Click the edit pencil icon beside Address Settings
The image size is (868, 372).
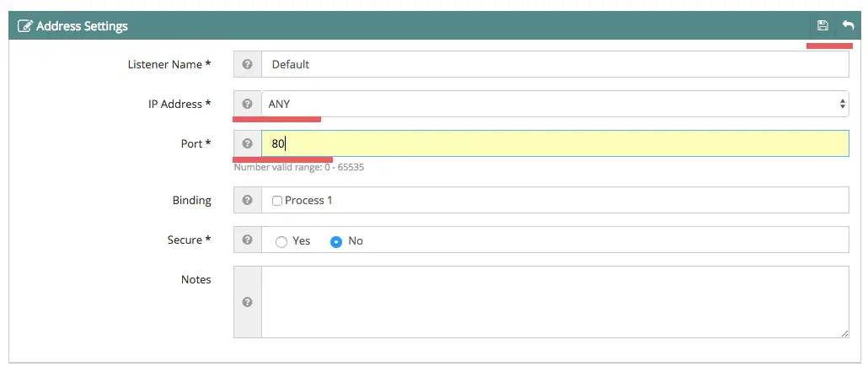pyautogui.click(x=25, y=26)
